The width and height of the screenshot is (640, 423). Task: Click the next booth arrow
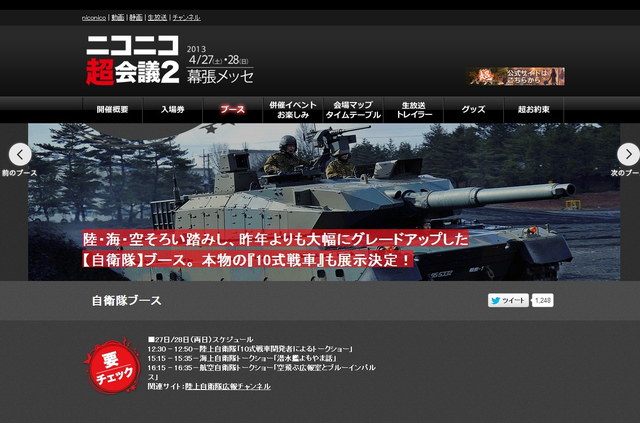pyautogui.click(x=627, y=154)
